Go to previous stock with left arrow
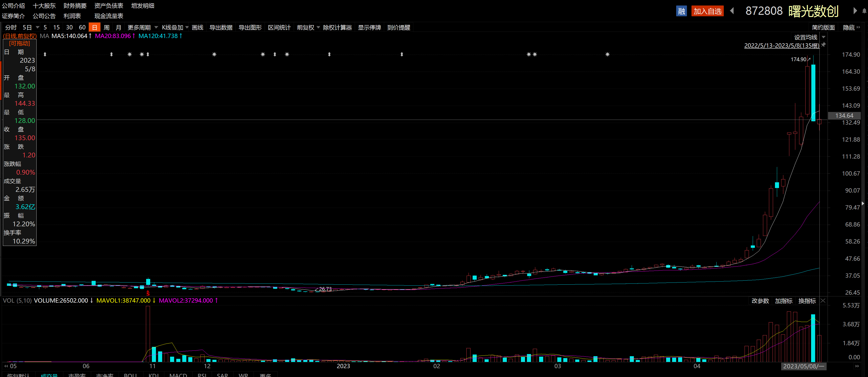868x377 pixels. (x=731, y=11)
